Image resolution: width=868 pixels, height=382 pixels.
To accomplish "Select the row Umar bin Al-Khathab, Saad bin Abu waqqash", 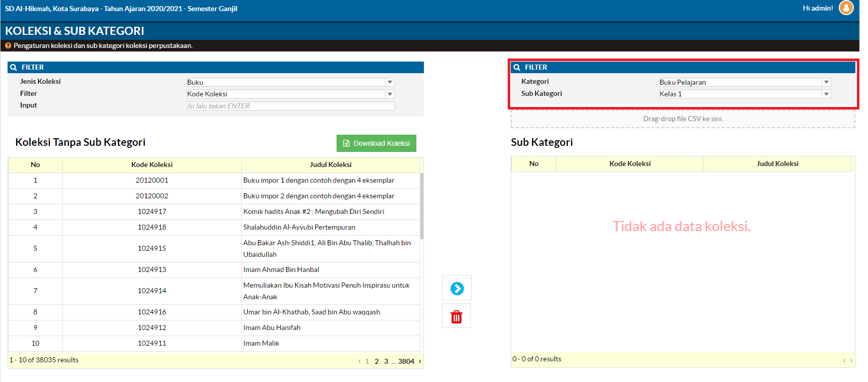I will tap(214, 312).
